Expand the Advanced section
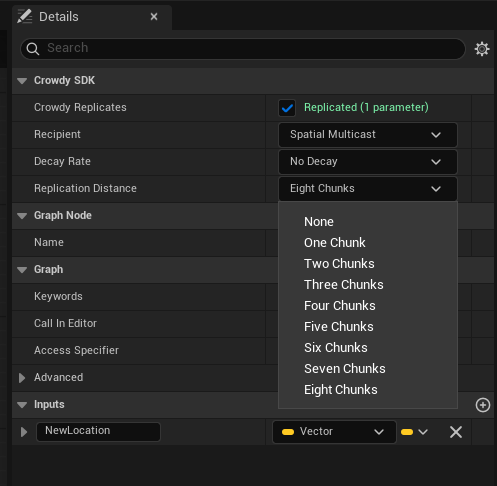This screenshot has width=497, height=486. [x=22, y=378]
